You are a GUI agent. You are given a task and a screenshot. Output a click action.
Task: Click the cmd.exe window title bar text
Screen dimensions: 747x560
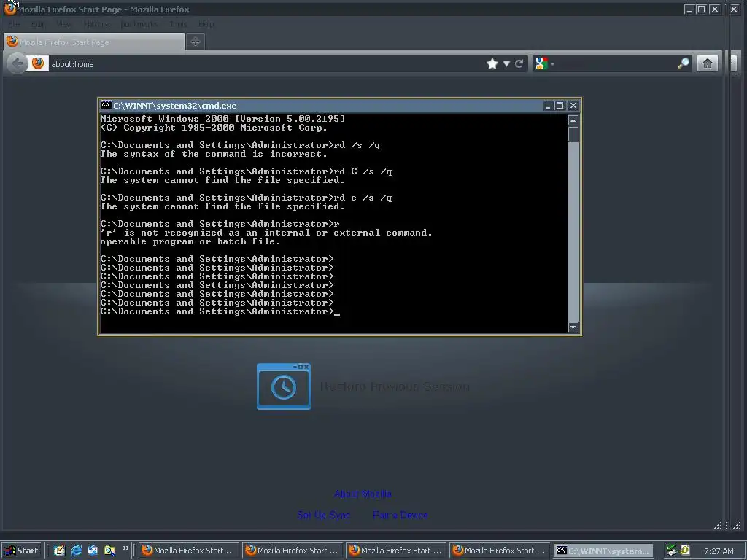(x=175, y=106)
